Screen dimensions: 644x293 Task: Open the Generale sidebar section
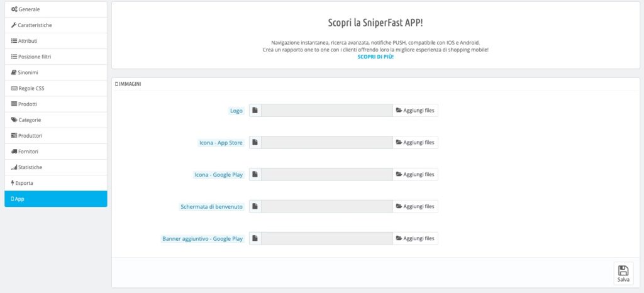56,9
